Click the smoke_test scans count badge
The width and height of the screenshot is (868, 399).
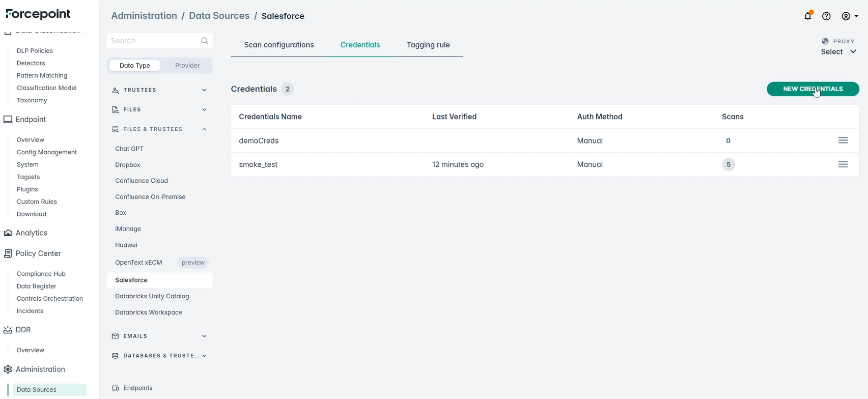click(729, 164)
